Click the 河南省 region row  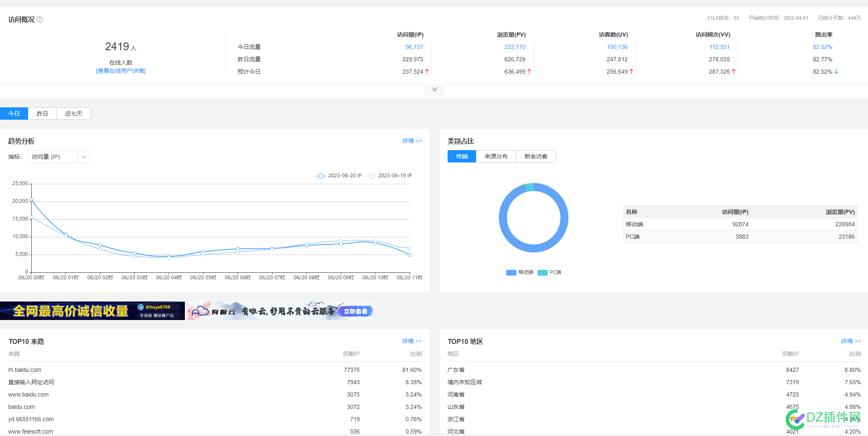coord(654,394)
